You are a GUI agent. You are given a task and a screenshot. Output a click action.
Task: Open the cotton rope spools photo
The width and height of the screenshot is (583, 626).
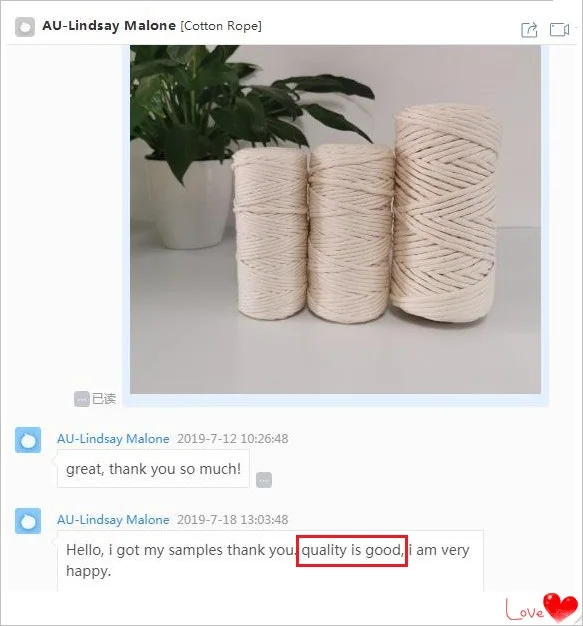point(335,219)
